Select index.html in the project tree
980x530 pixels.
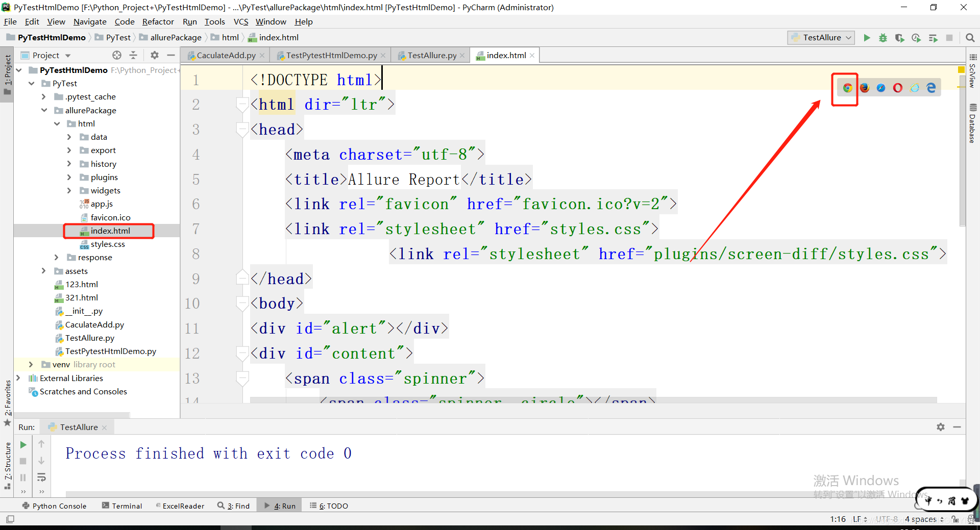point(109,231)
